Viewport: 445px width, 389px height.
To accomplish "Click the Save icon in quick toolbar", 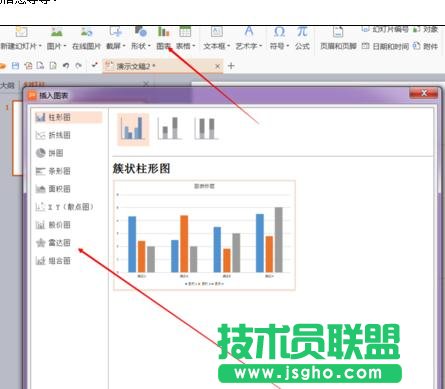I will (x=15, y=66).
